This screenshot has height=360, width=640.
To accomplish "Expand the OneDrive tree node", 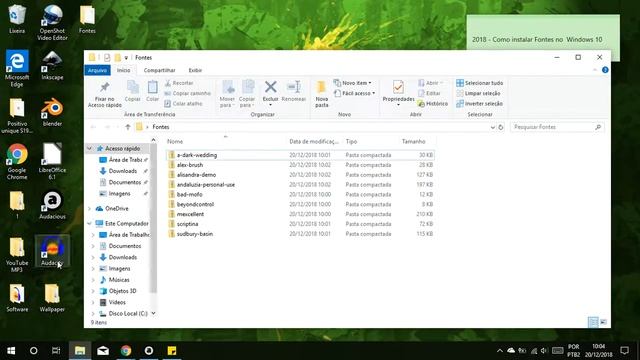I will [89, 209].
